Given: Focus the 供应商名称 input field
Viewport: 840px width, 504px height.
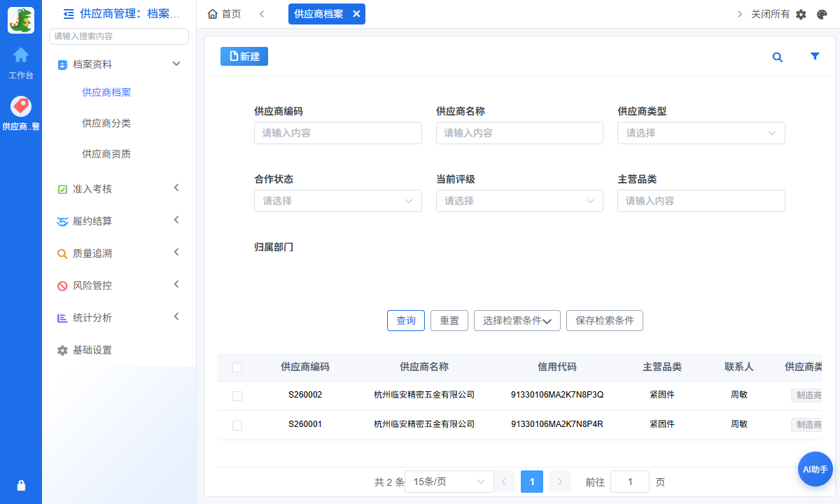Looking at the screenshot, I should pos(519,133).
